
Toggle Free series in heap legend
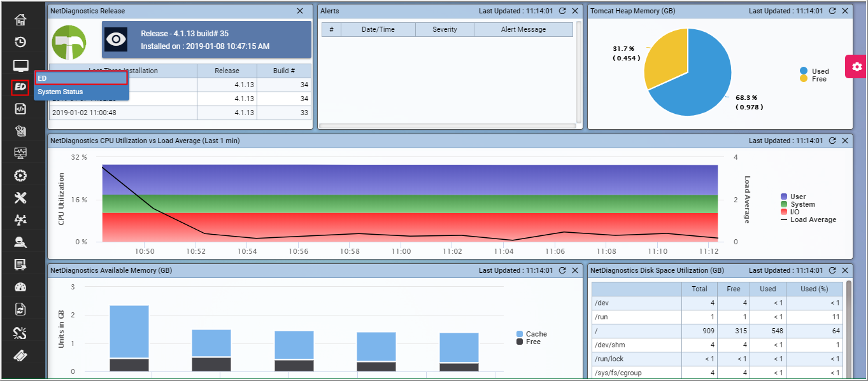click(813, 79)
